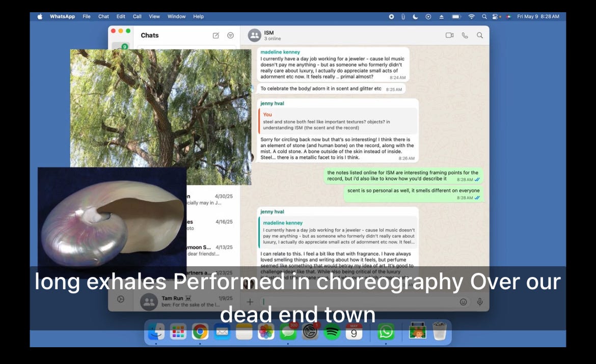Click the battery status icon
Viewport: 596px width, 364px height.
(x=456, y=17)
